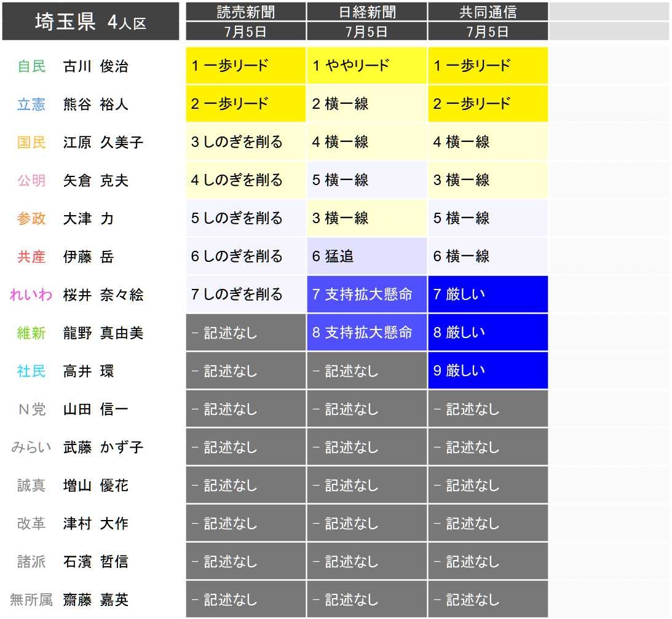Click the 読売新聞 column header
Viewport: 672px width, 619px height.
tap(245, 12)
